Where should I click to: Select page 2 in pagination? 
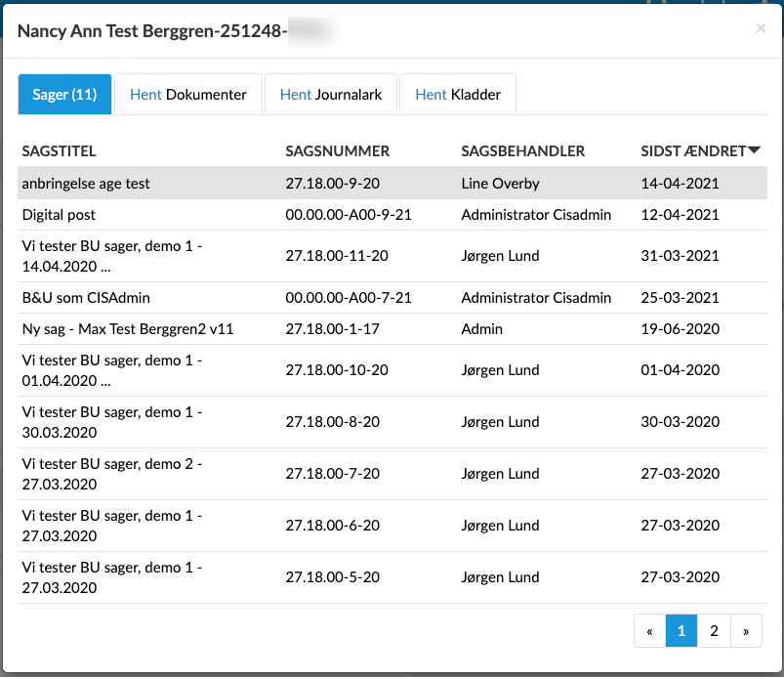(714, 631)
